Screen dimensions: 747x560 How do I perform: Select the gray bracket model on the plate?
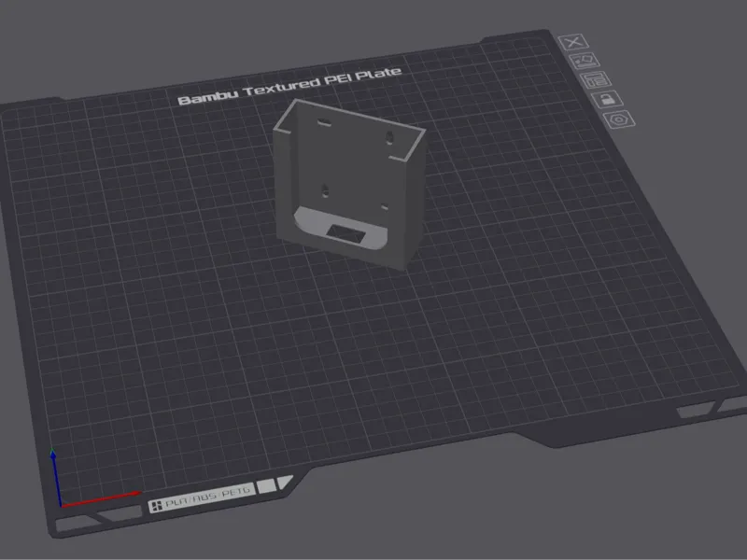350,186
